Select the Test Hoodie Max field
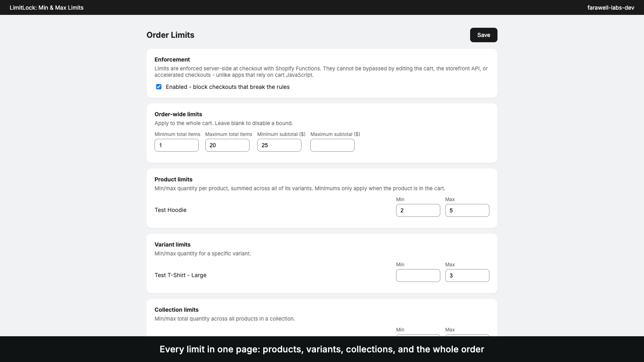Image resolution: width=644 pixels, height=362 pixels. coord(467,210)
